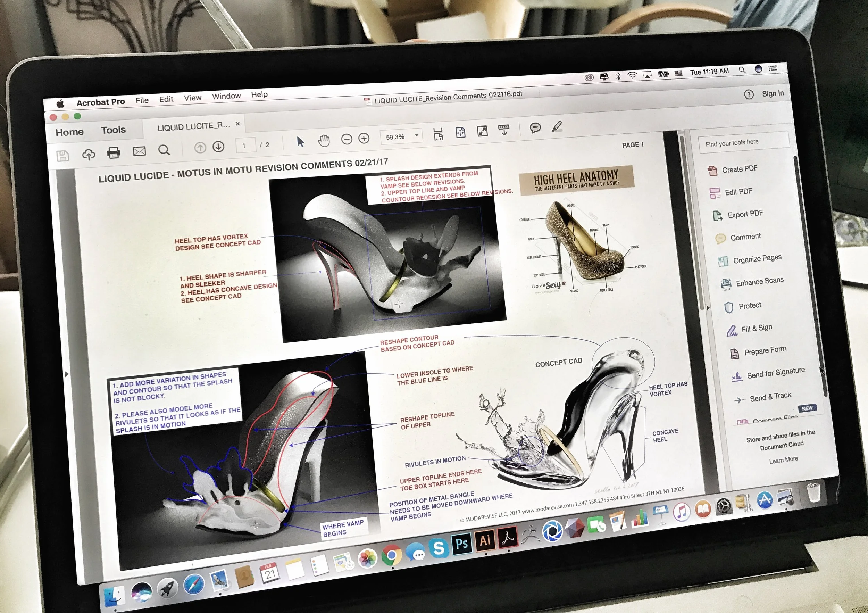The image size is (868, 613).
Task: Open the Fill & Sign tool
Action: (749, 329)
